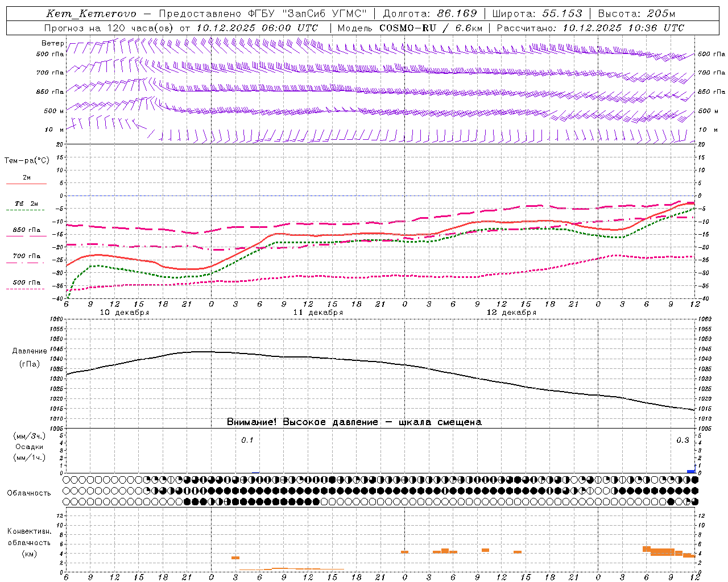Click the Осадки precipitation label
The image size is (728, 582).
(30, 447)
